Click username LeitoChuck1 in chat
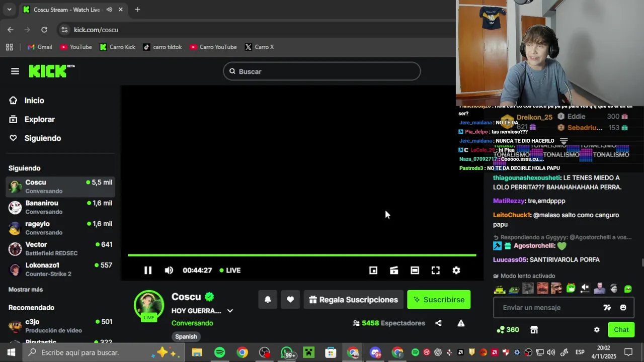 [512, 215]
